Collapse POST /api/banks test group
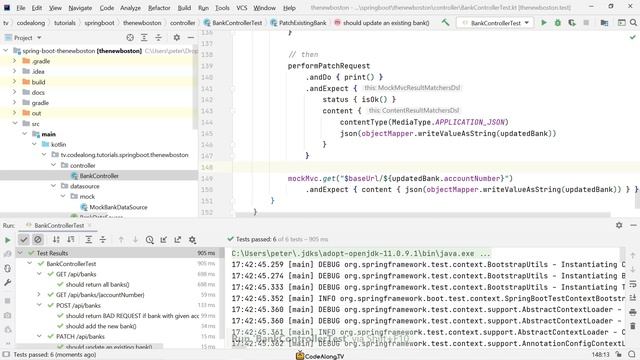Viewport: 640px width, 360px height. [x=39, y=305]
